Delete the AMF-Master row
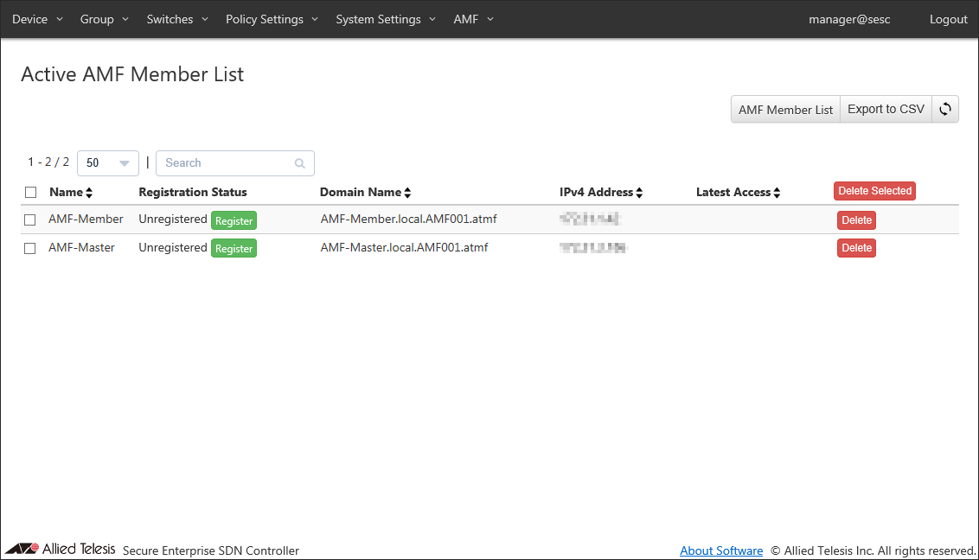 pos(856,248)
